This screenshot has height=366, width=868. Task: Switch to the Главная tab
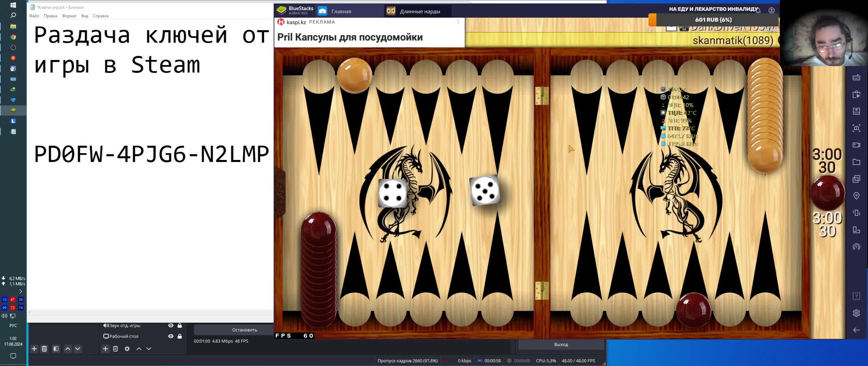[x=341, y=11]
